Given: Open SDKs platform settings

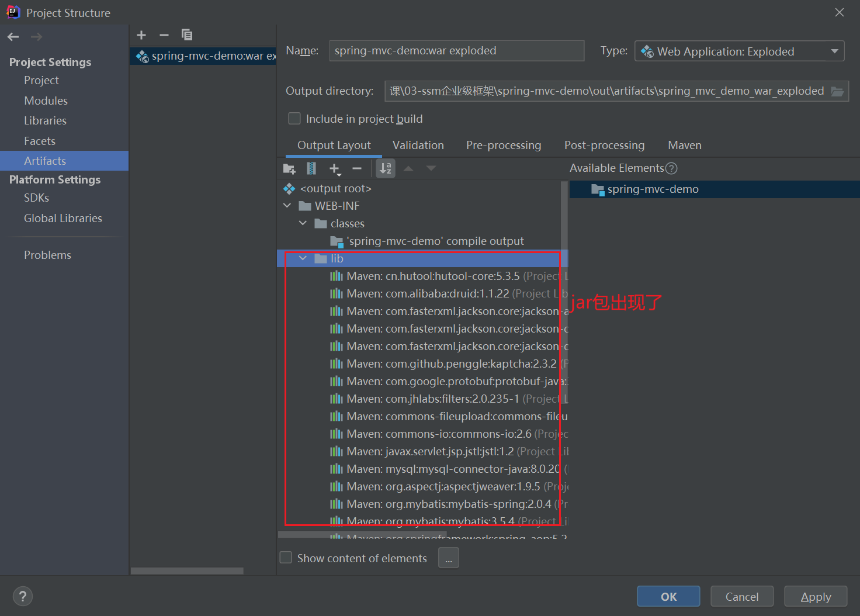Looking at the screenshot, I should tap(36, 198).
